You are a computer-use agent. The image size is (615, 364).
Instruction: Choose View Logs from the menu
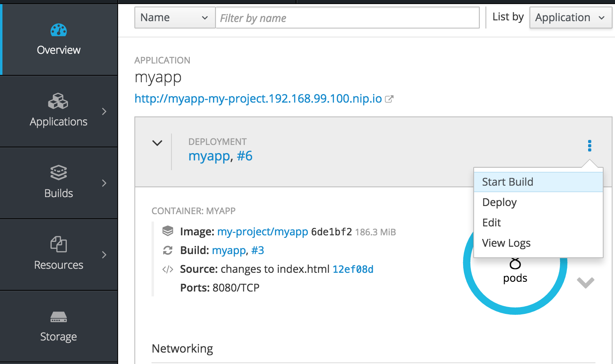click(538, 243)
